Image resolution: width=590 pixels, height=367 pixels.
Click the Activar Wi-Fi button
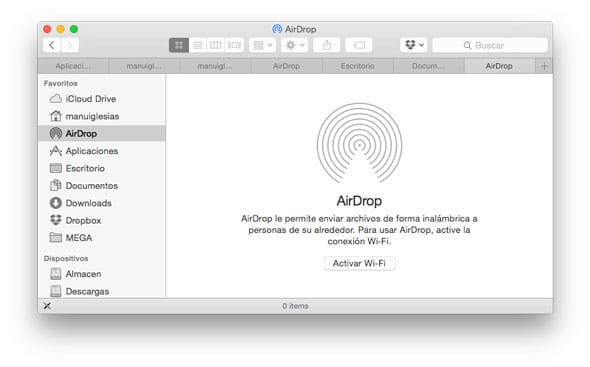(359, 263)
